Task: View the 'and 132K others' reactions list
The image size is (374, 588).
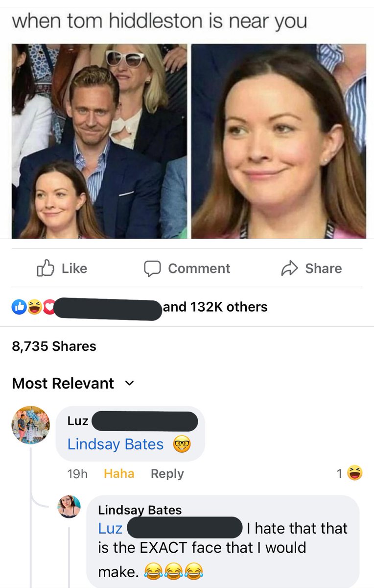Action: coord(215,307)
